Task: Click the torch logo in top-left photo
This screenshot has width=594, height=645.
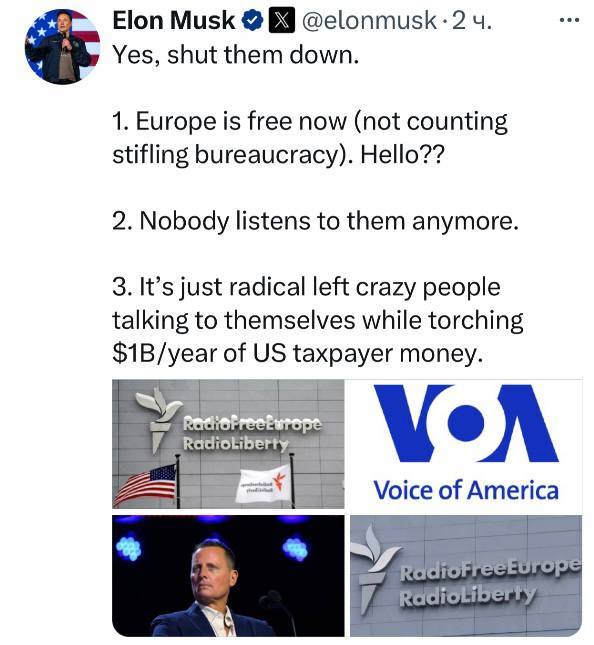Action: pos(159,419)
